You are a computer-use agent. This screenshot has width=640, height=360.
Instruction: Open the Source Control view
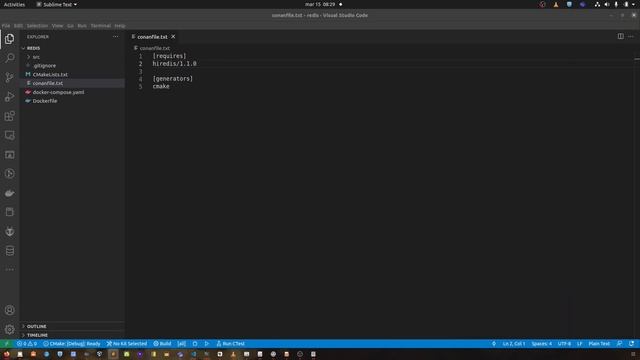(9, 78)
